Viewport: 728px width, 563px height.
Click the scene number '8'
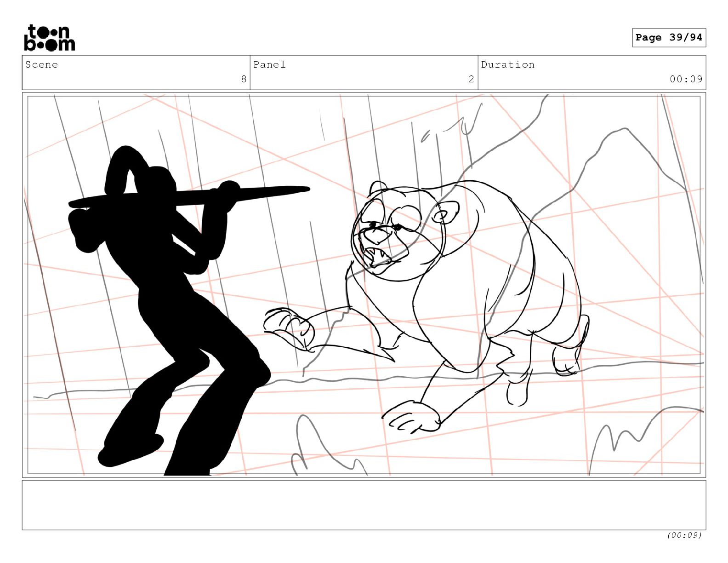coord(244,79)
